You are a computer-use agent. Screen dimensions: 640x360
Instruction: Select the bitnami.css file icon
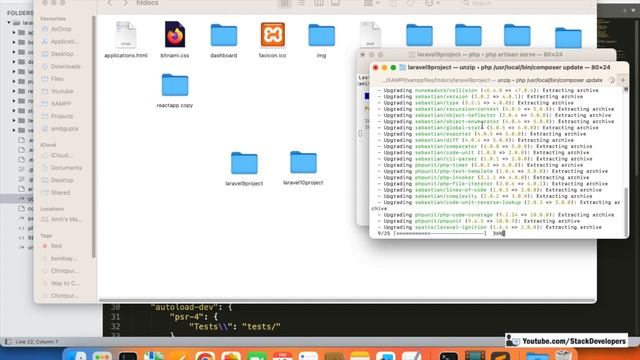coord(175,34)
